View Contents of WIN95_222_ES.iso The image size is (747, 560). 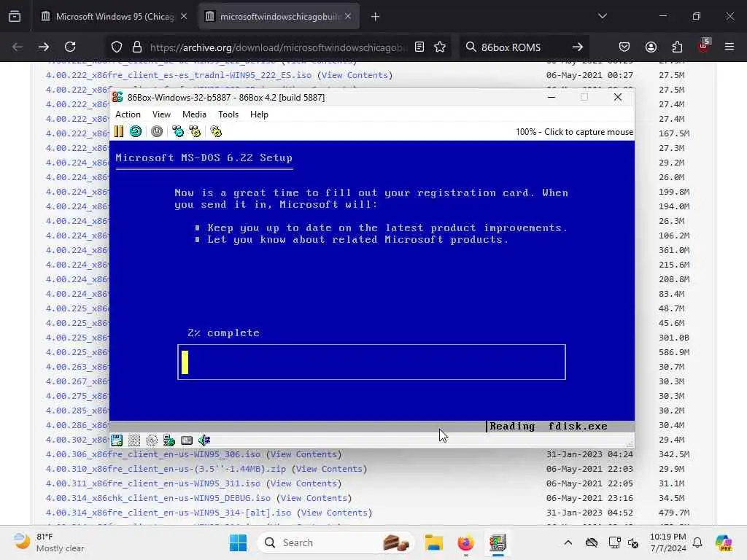click(355, 75)
